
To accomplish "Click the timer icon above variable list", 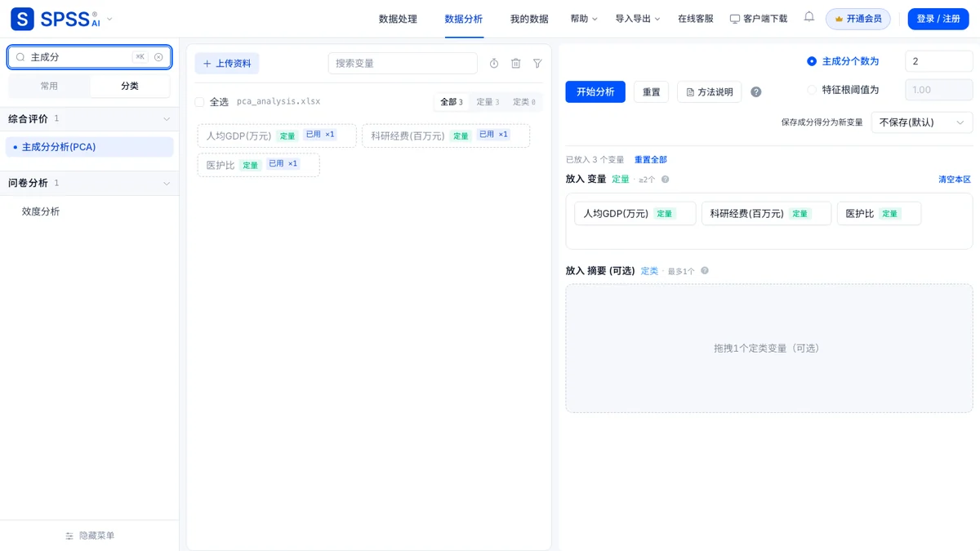I will tap(494, 64).
